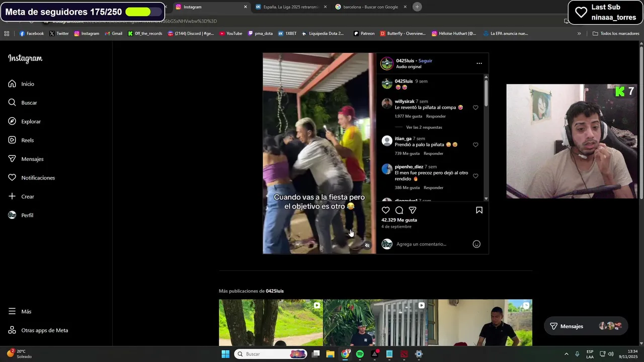This screenshot has width=644, height=362.
Task: Reply to pipenho_diez's comment
Action: point(433,188)
